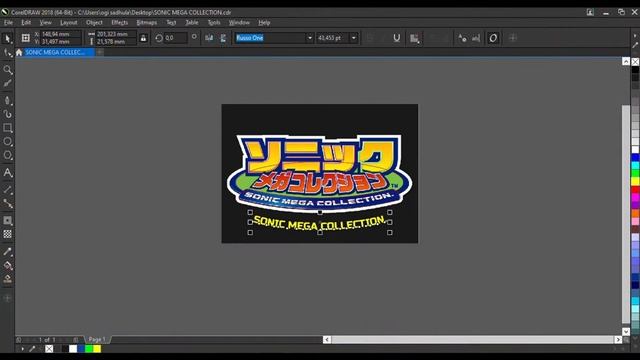The height and width of the screenshot is (360, 640).
Task: Open the Layout menu
Action: click(69, 22)
